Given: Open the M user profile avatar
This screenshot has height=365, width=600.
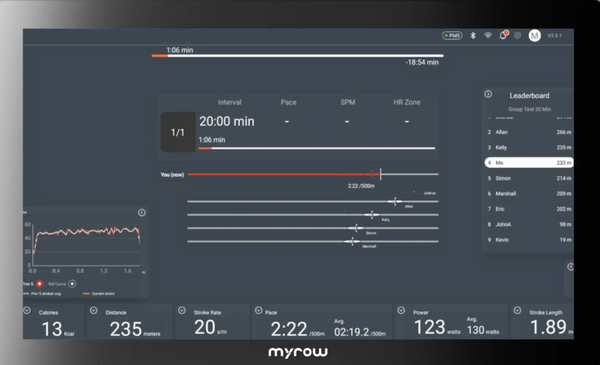Looking at the screenshot, I should (535, 36).
